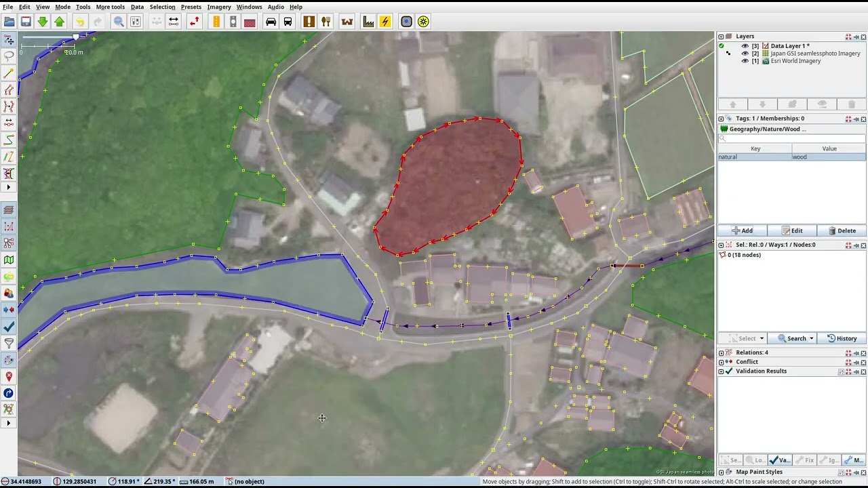The image size is (868, 488).
Task: Open the Selection menu
Action: (162, 7)
